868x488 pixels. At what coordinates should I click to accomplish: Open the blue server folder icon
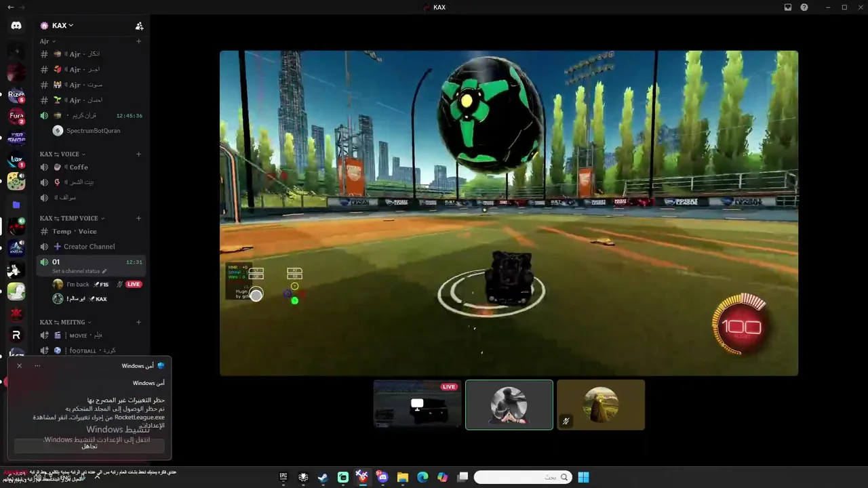coord(16,204)
